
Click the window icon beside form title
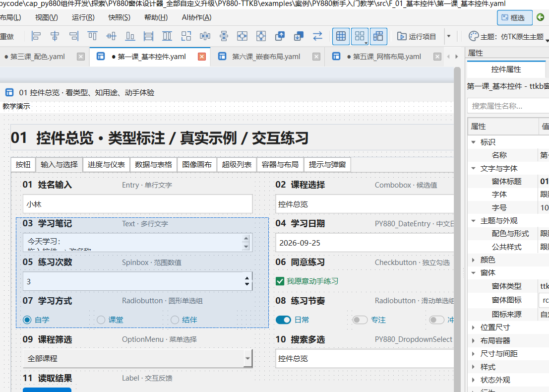[9, 92]
